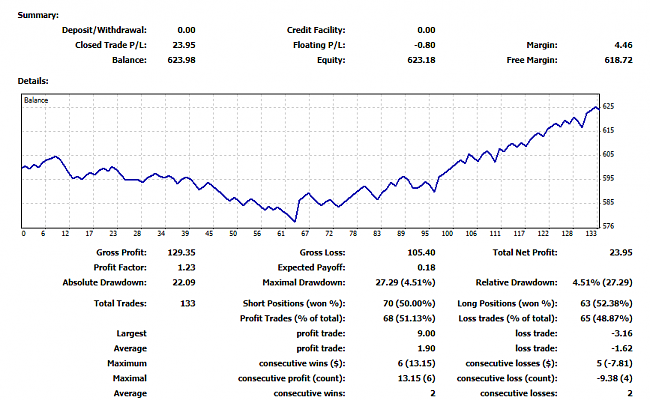This screenshot has width=650, height=400.
Task: Select the "Credit Facility:" label
Action: point(316,30)
